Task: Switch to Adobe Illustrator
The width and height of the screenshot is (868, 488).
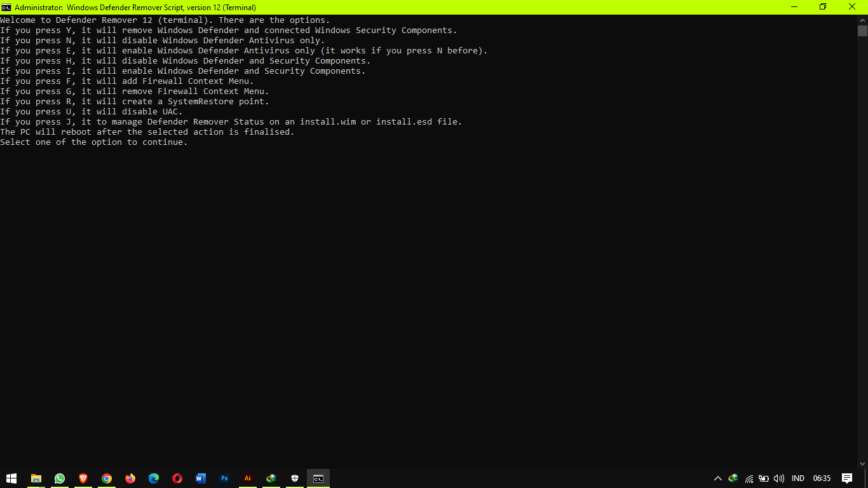Action: [248, 478]
